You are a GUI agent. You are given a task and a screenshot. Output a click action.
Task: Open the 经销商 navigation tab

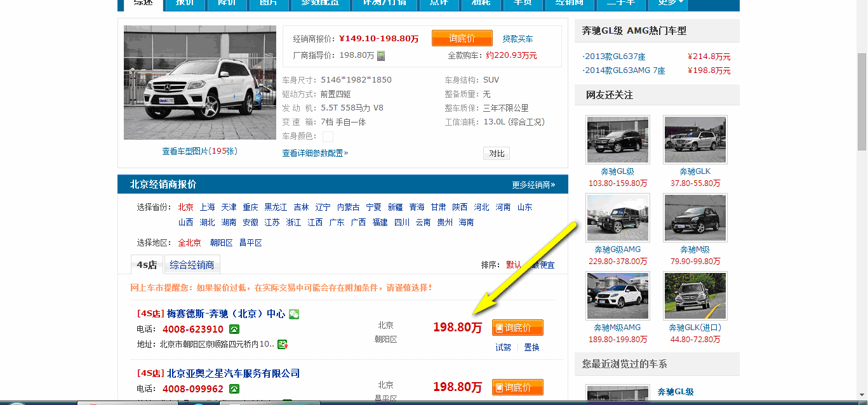click(x=569, y=3)
